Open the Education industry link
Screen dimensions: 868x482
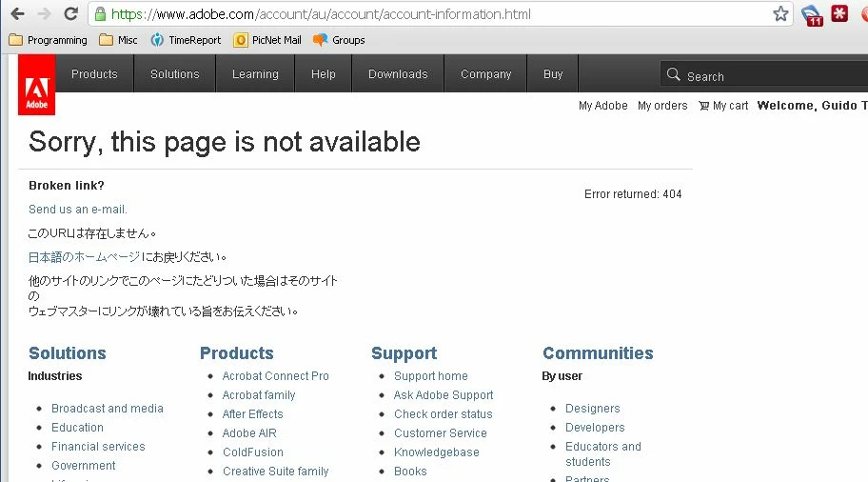77,427
